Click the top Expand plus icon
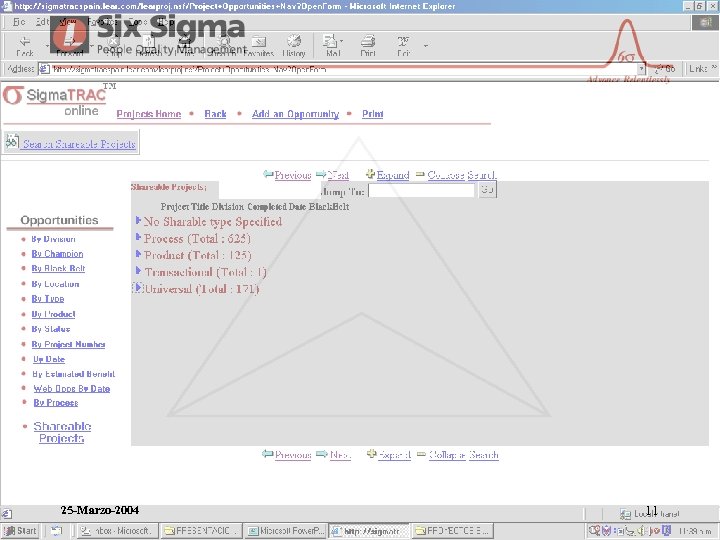720x540 pixels. pyautogui.click(x=371, y=174)
